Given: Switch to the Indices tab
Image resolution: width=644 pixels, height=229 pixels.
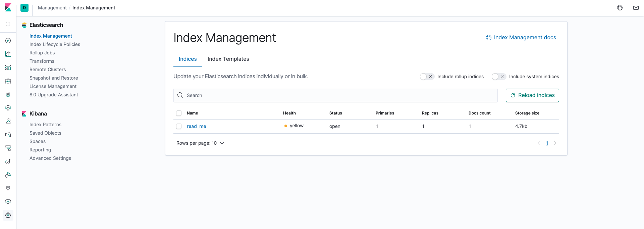Looking at the screenshot, I should coord(188,59).
